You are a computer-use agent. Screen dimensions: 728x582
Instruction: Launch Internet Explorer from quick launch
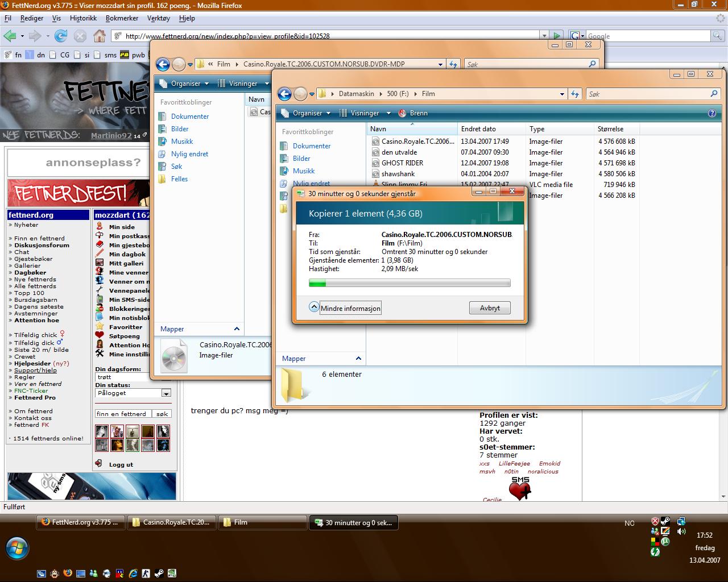point(133,573)
